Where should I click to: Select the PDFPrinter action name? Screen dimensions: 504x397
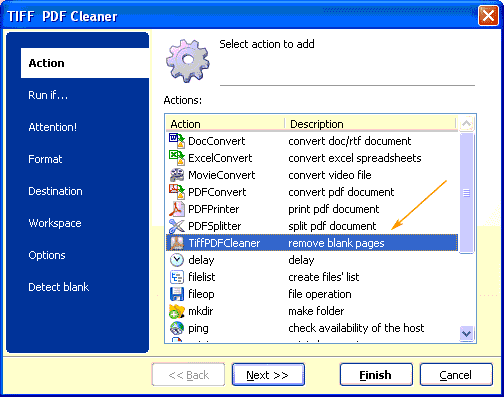point(214,209)
